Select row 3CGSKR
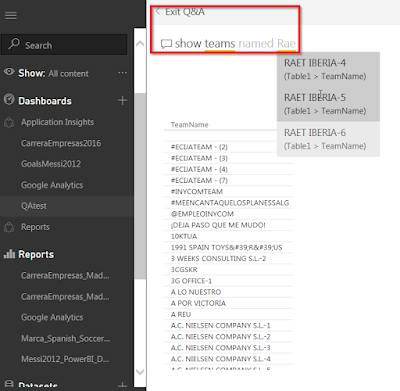Image resolution: width=400 pixels, height=391 pixels. click(x=228, y=270)
